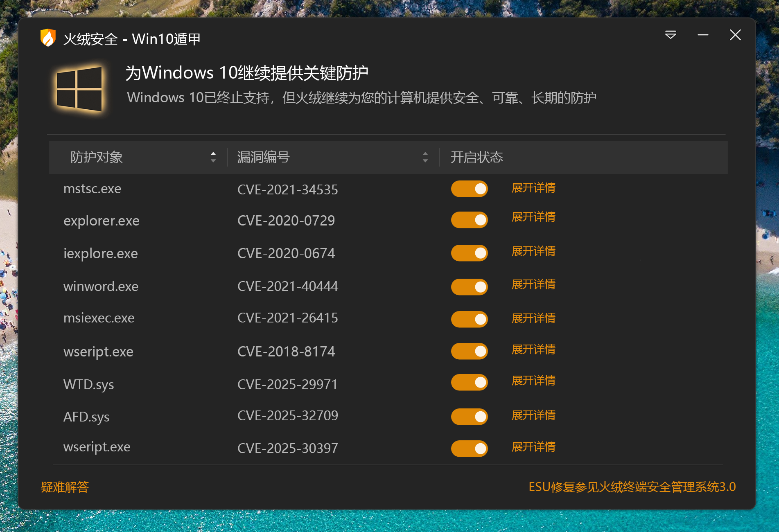Image resolution: width=779 pixels, height=532 pixels.
Task: Click CVE-2020-0674 vulnerability number
Action: pyautogui.click(x=286, y=253)
